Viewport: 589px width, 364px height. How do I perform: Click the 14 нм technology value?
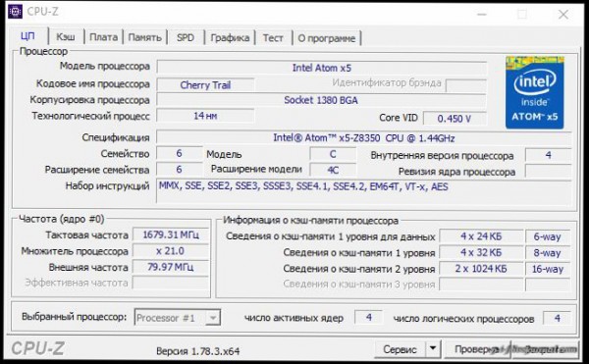(x=205, y=116)
